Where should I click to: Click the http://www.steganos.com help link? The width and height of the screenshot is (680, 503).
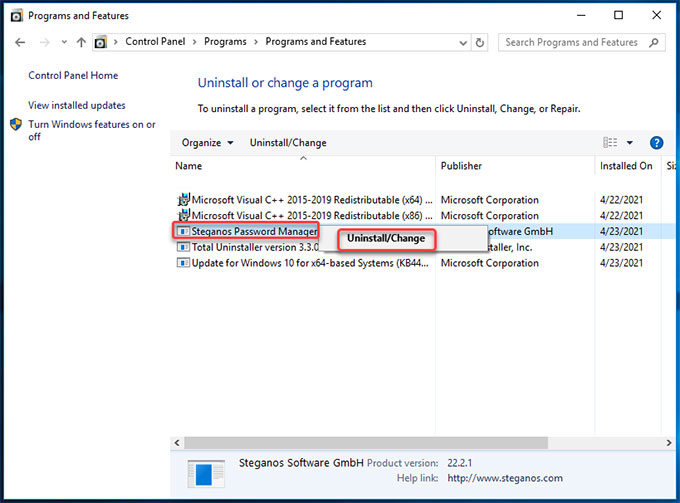point(505,478)
